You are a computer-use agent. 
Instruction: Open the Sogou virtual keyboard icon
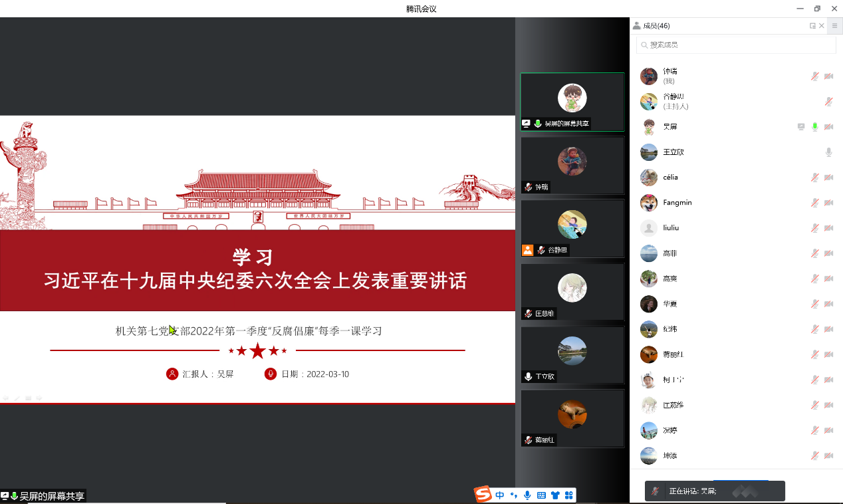click(x=542, y=495)
